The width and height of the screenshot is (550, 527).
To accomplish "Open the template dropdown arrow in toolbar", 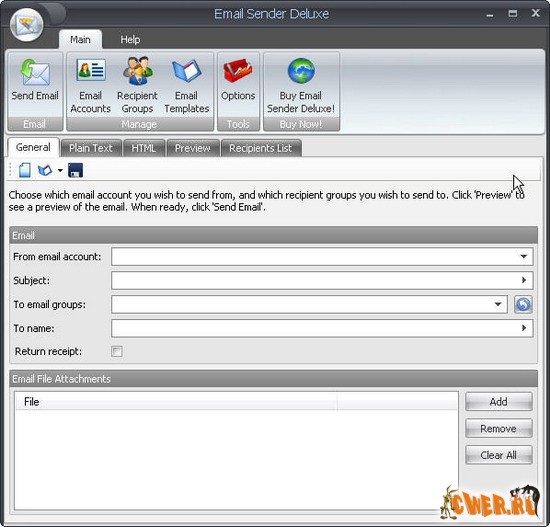I will point(60,171).
